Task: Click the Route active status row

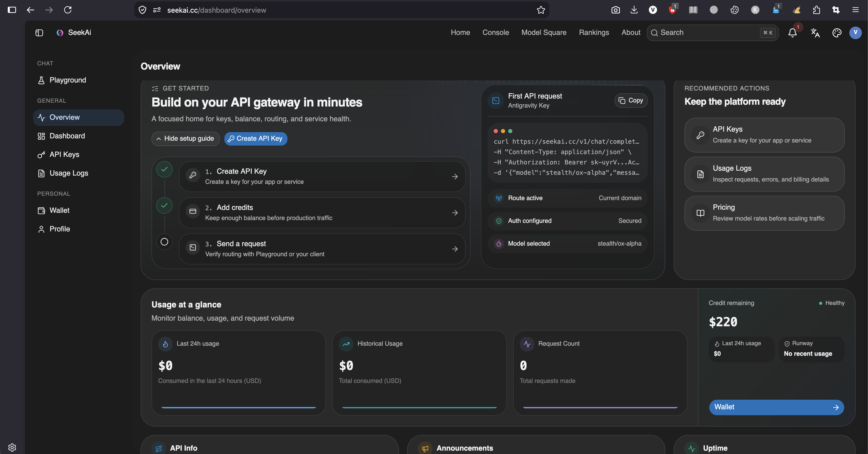Action: pyautogui.click(x=567, y=198)
